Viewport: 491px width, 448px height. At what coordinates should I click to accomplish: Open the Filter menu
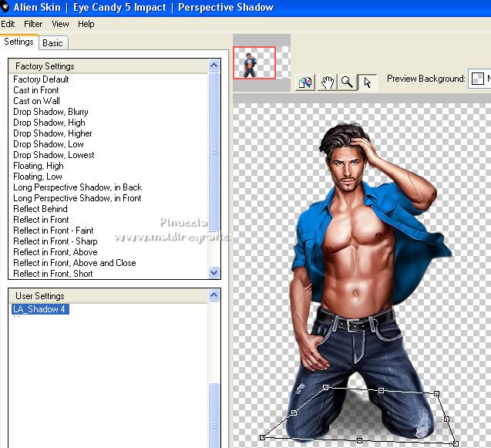(x=33, y=24)
